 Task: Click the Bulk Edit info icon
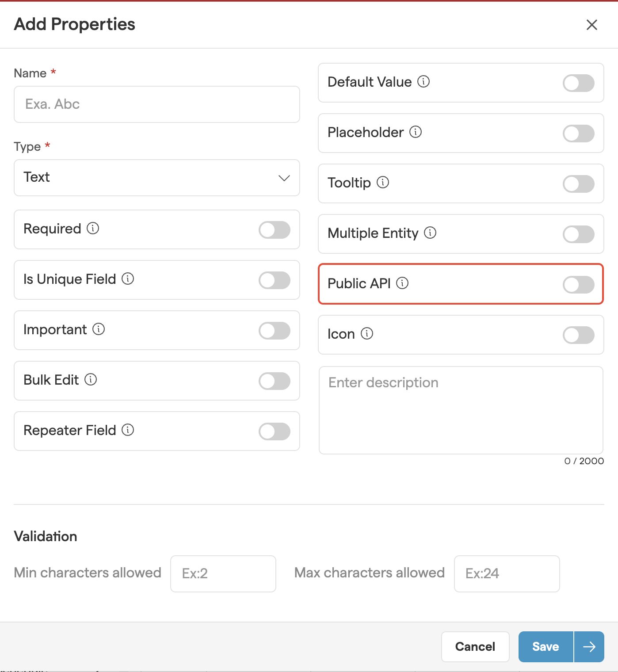(x=91, y=380)
